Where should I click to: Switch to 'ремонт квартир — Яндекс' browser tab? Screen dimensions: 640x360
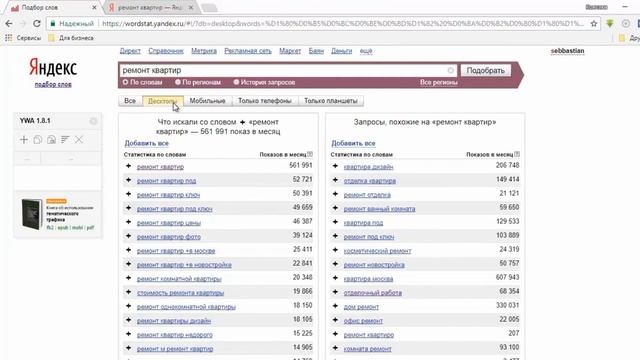pyautogui.click(x=151, y=8)
